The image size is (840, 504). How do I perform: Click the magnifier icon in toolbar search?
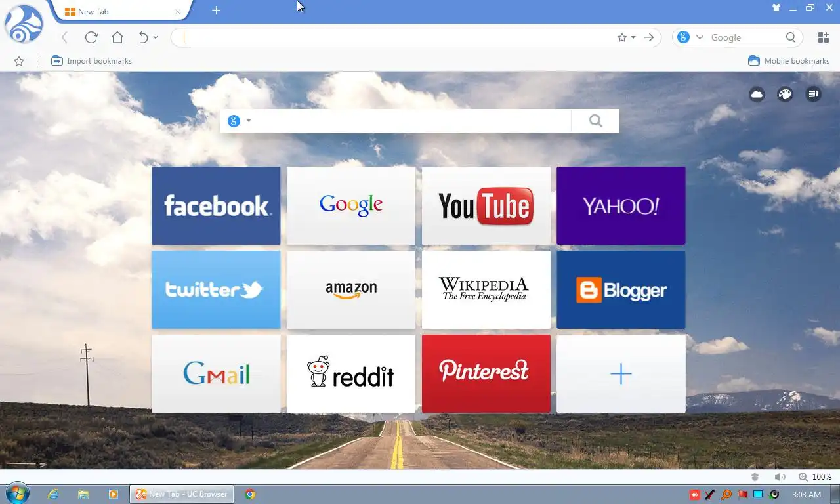[791, 37]
